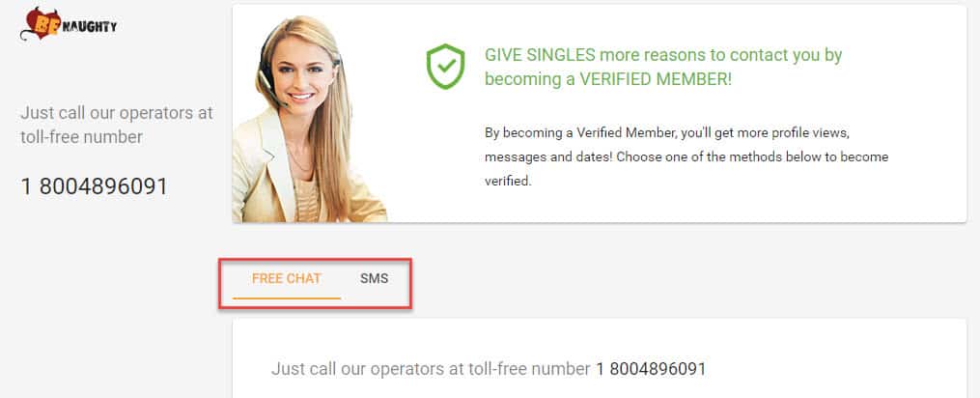
Task: Select the blonde operator photo
Action: click(309, 119)
